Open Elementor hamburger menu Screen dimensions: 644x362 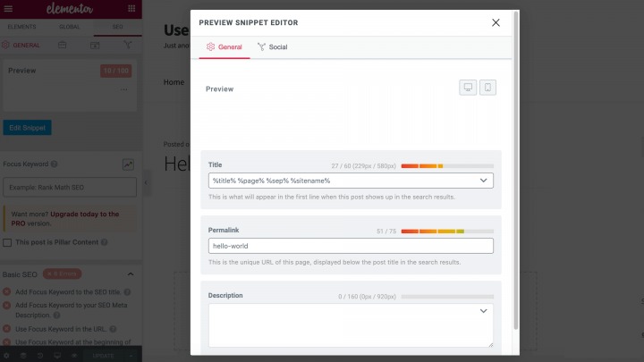point(10,8)
